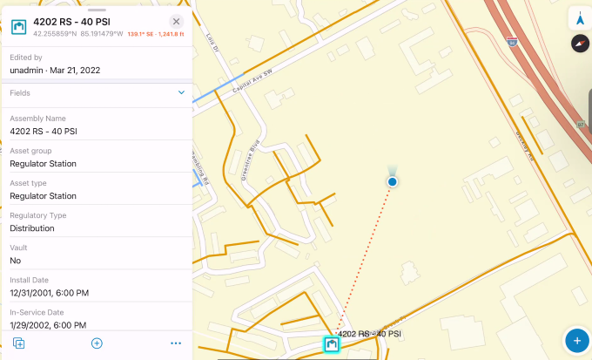The width and height of the screenshot is (592, 360).
Task: Select the In-Service Date value 1/29/2002
Action: 48,325
